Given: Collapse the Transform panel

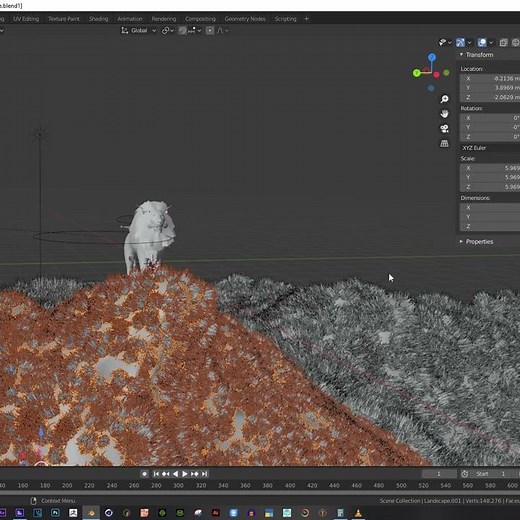Looking at the screenshot, I should pyautogui.click(x=462, y=54).
